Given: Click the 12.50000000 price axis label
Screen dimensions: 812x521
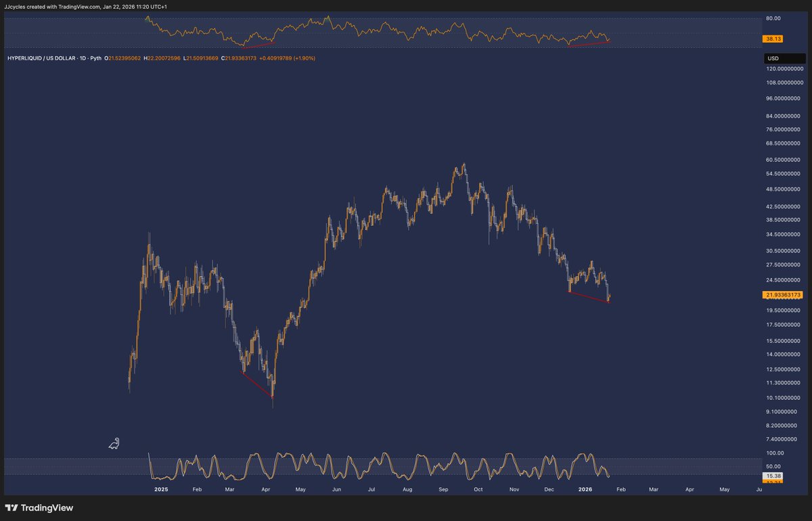Looking at the screenshot, I should 784,369.
